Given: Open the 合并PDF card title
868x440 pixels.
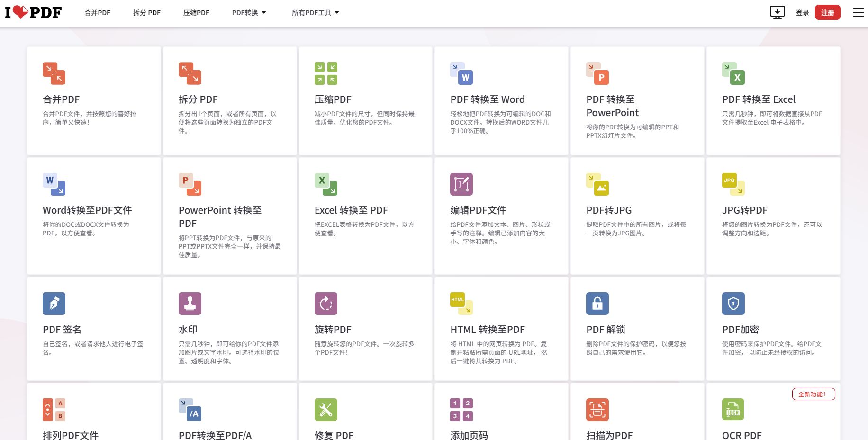Looking at the screenshot, I should [x=61, y=99].
